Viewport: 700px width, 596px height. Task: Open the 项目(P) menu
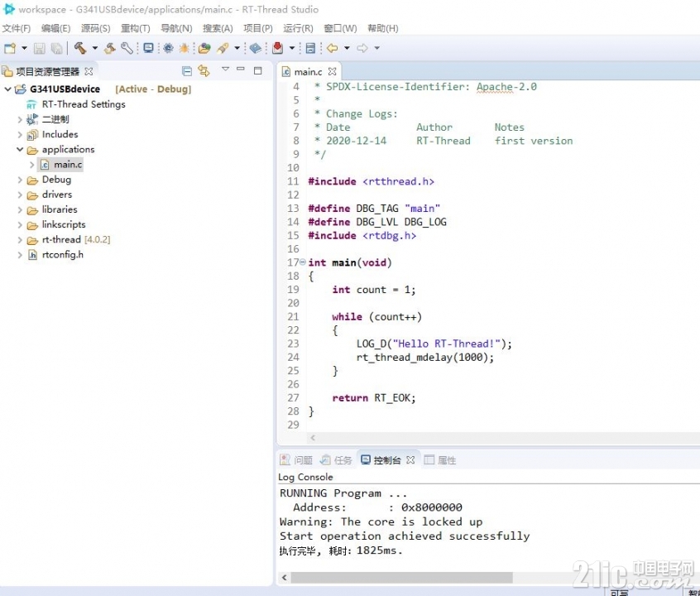[258, 28]
